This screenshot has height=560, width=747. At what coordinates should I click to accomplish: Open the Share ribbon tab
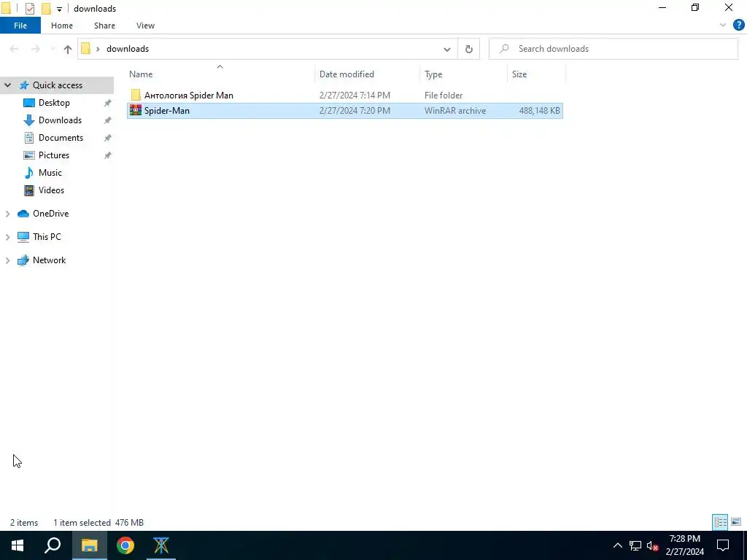[104, 26]
